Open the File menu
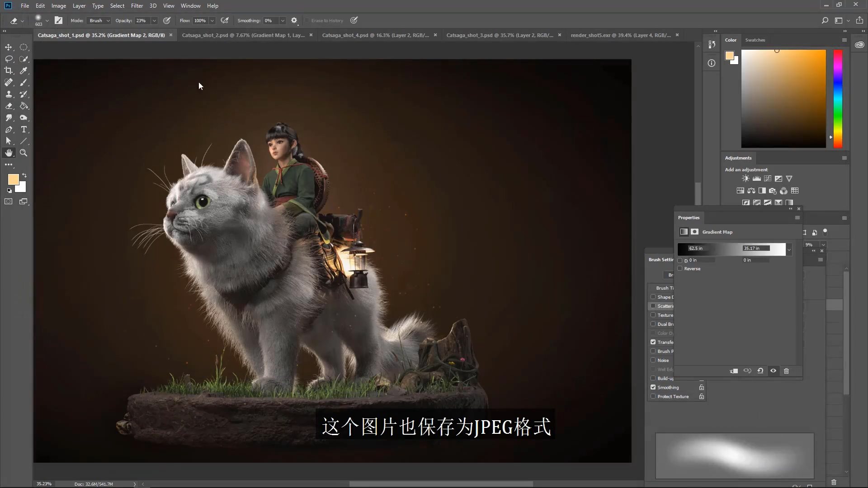The width and height of the screenshot is (868, 488). pyautogui.click(x=25, y=6)
